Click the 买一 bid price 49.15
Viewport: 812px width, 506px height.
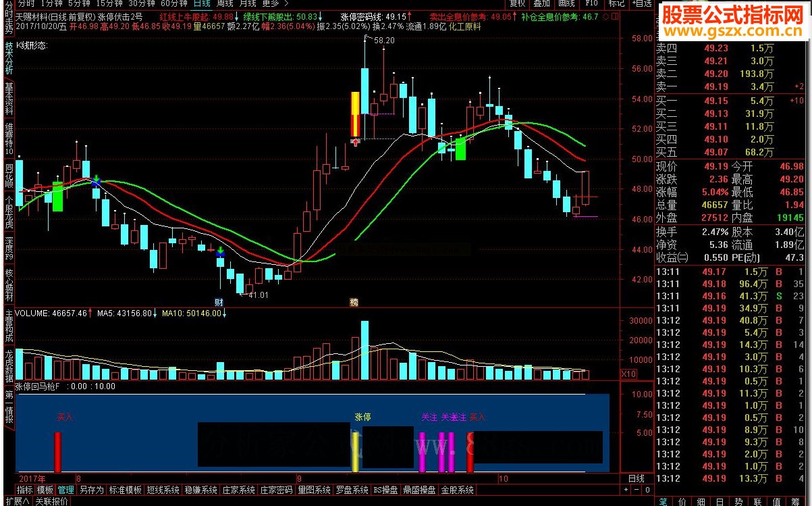[x=716, y=101]
